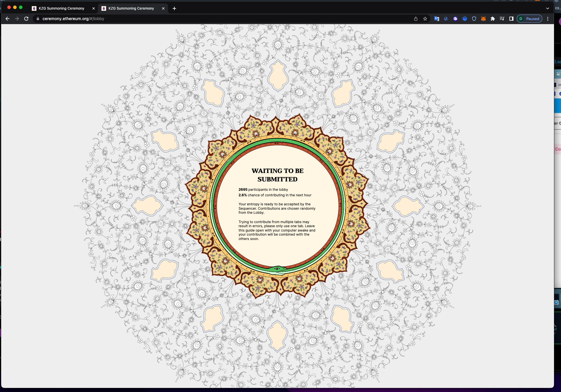Open the shield privacy extension
561x392 pixels.
coord(474,19)
